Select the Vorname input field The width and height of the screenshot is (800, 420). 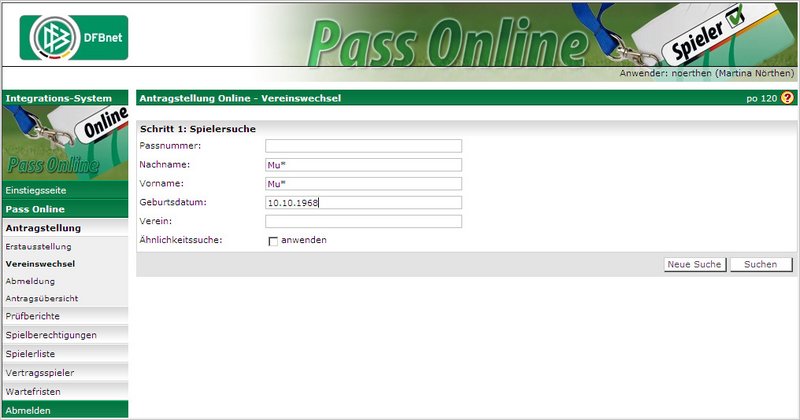point(363,184)
